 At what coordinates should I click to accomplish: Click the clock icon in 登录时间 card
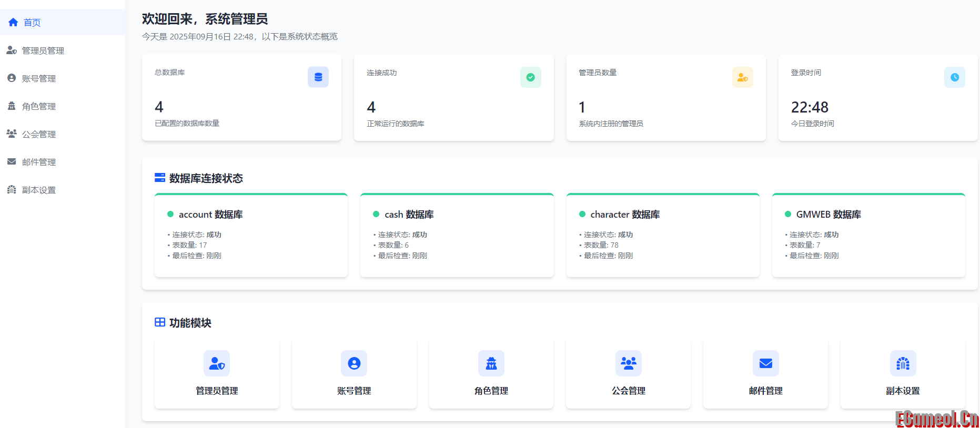click(954, 77)
